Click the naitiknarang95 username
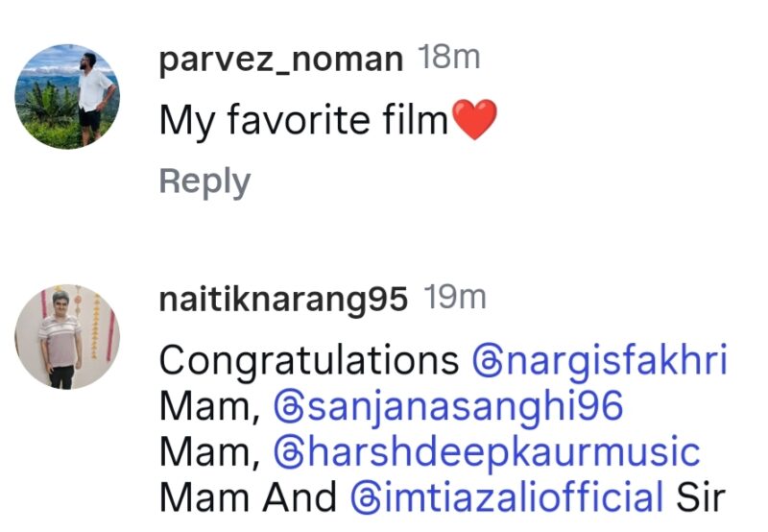The image size is (768, 532). pyautogui.click(x=283, y=299)
